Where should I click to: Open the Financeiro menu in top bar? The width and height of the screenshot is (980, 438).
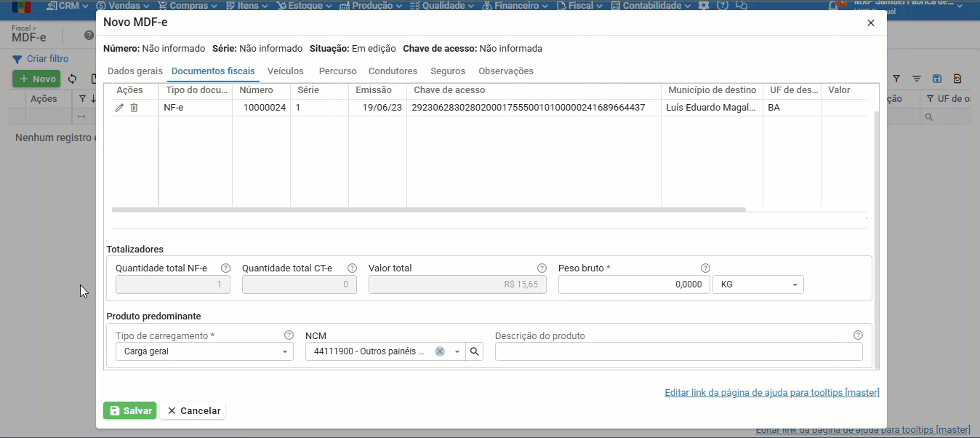click(516, 5)
